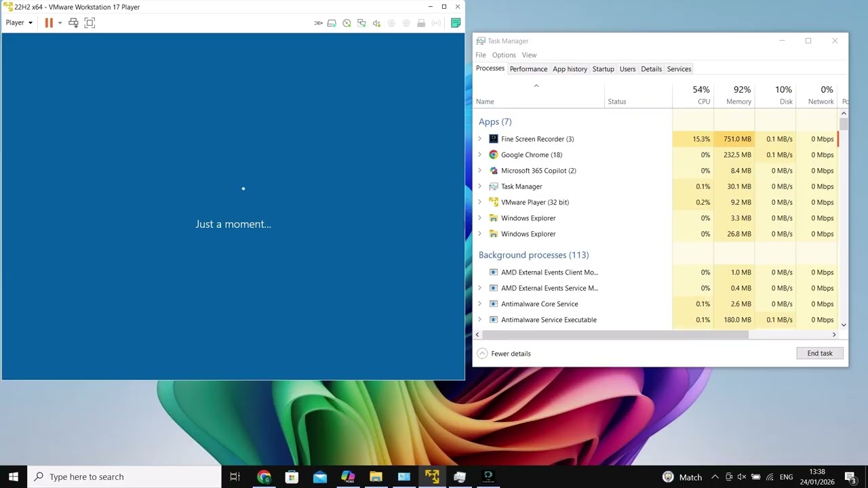Open the Player menu dropdown

(19, 22)
